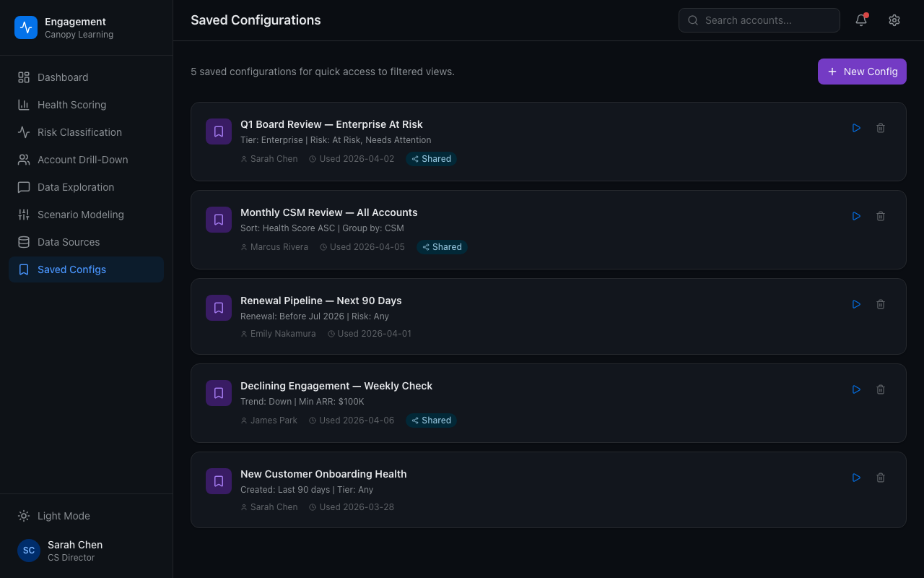924x578 pixels.
Task: Open the notifications bell
Action: pyautogui.click(x=860, y=20)
